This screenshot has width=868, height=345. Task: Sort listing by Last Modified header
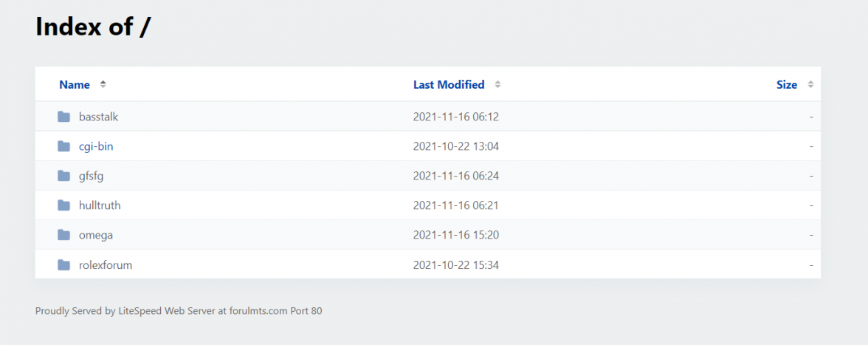tap(449, 84)
